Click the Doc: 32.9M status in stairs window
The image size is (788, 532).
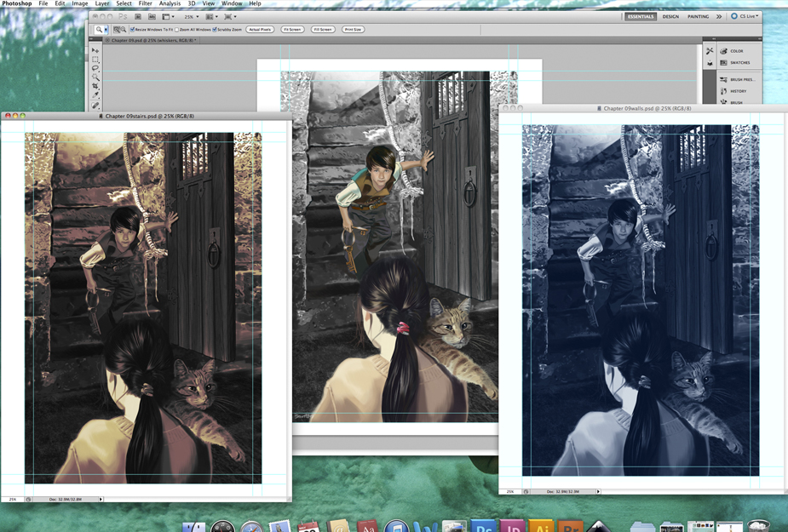[x=66, y=500]
